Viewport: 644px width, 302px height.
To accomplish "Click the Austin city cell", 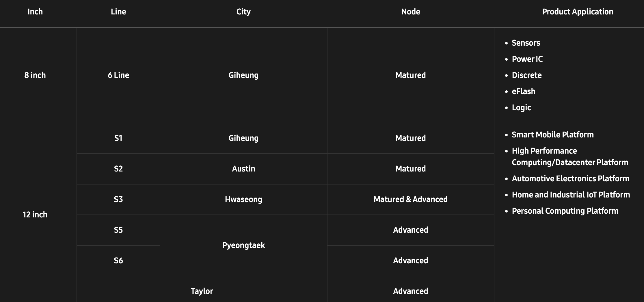I will [243, 169].
